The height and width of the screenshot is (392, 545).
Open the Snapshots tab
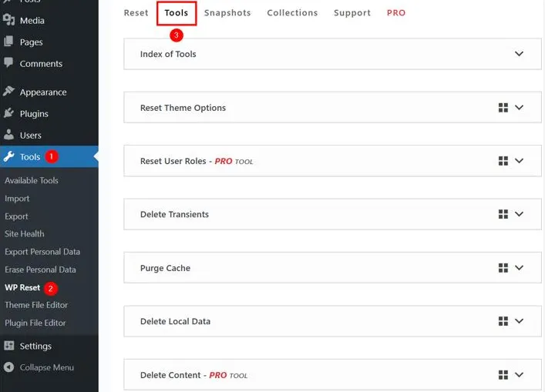pos(227,13)
